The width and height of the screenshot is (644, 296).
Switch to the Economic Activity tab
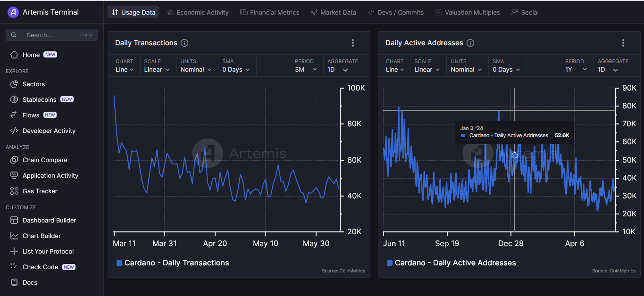click(198, 12)
